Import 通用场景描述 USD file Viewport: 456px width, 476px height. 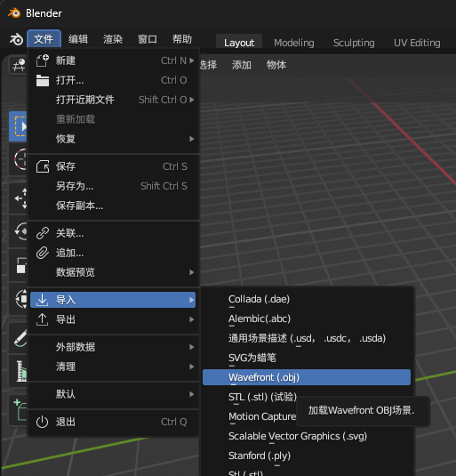pos(307,338)
